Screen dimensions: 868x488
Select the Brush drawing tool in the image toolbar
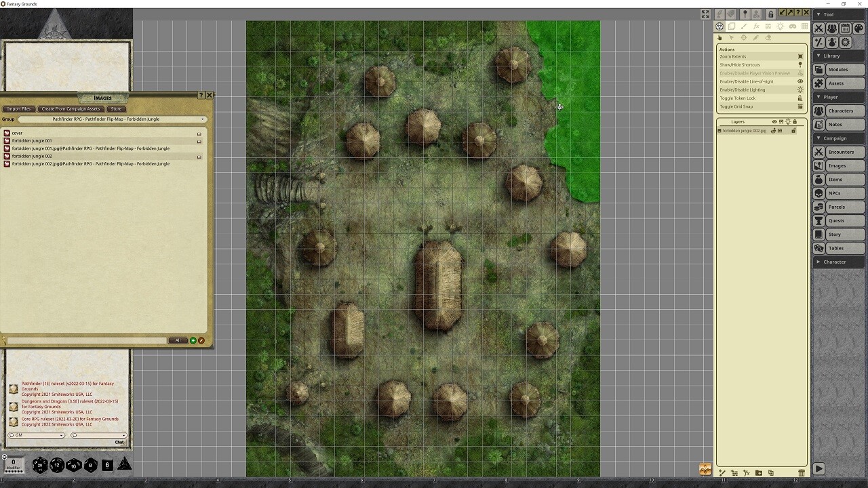pyautogui.click(x=744, y=26)
